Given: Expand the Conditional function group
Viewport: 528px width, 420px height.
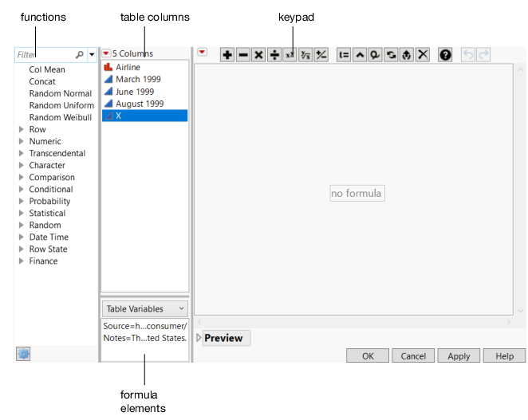Looking at the screenshot, I should (22, 189).
